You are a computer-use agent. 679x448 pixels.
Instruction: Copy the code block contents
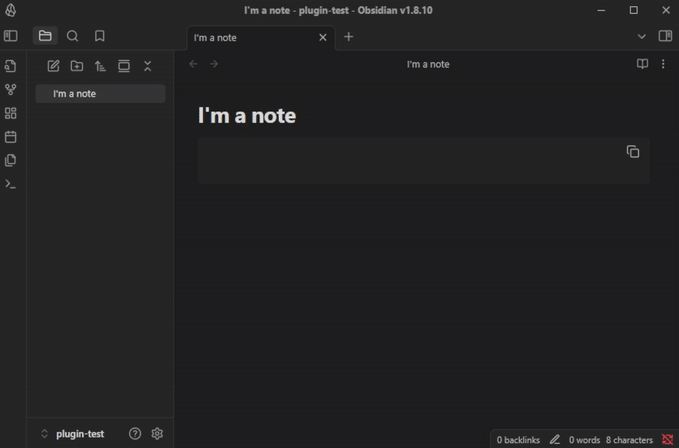[x=633, y=152]
